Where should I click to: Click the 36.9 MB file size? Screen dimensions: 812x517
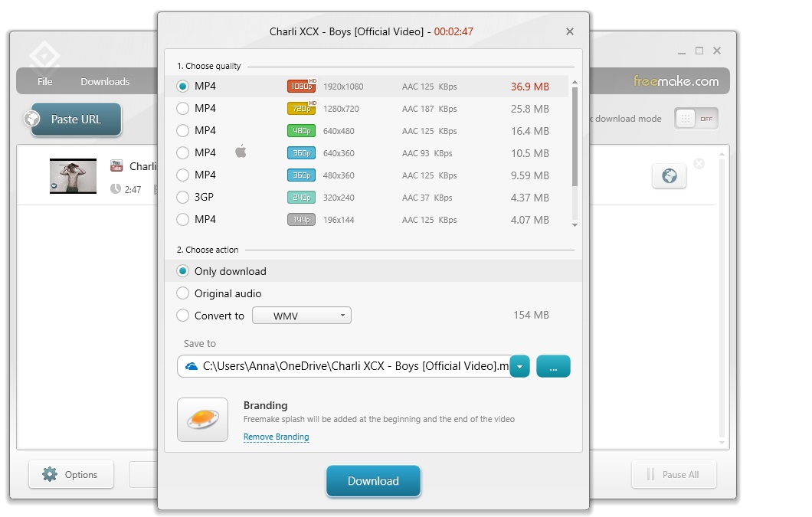tap(530, 87)
